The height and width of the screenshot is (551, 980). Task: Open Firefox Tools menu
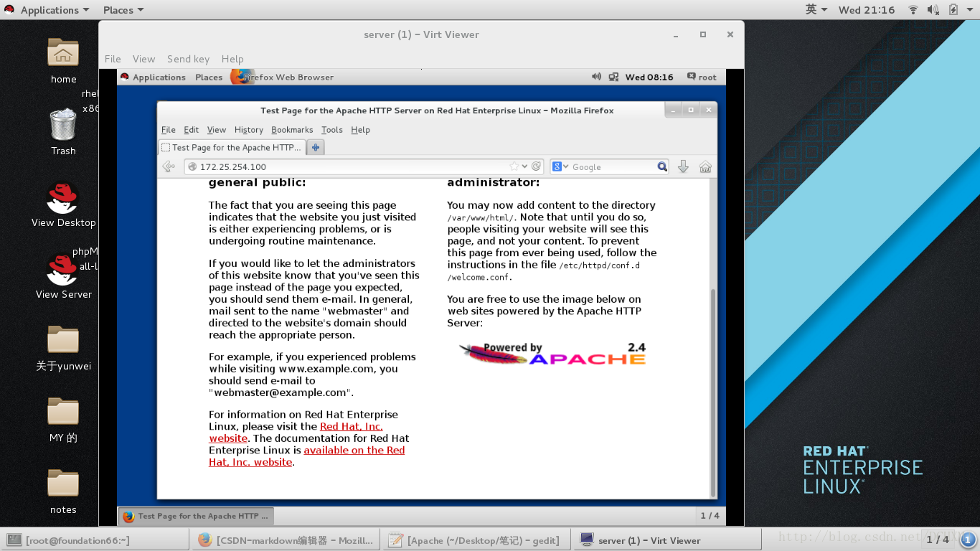coord(332,130)
